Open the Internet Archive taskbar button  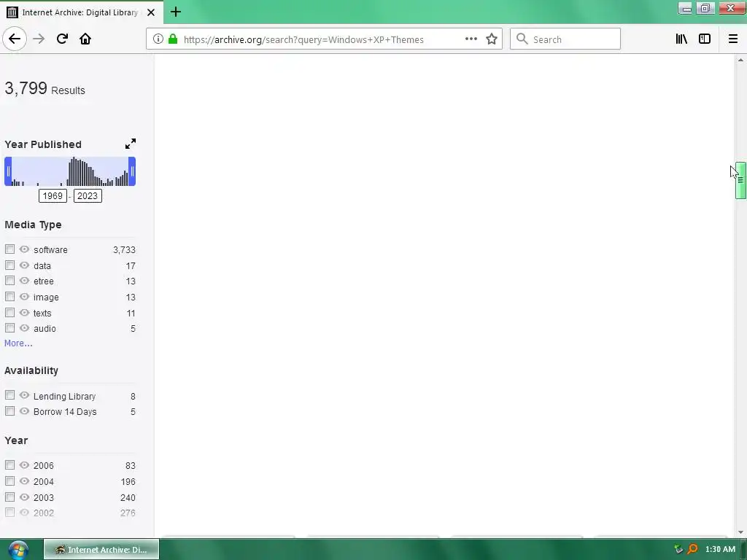coord(101,550)
